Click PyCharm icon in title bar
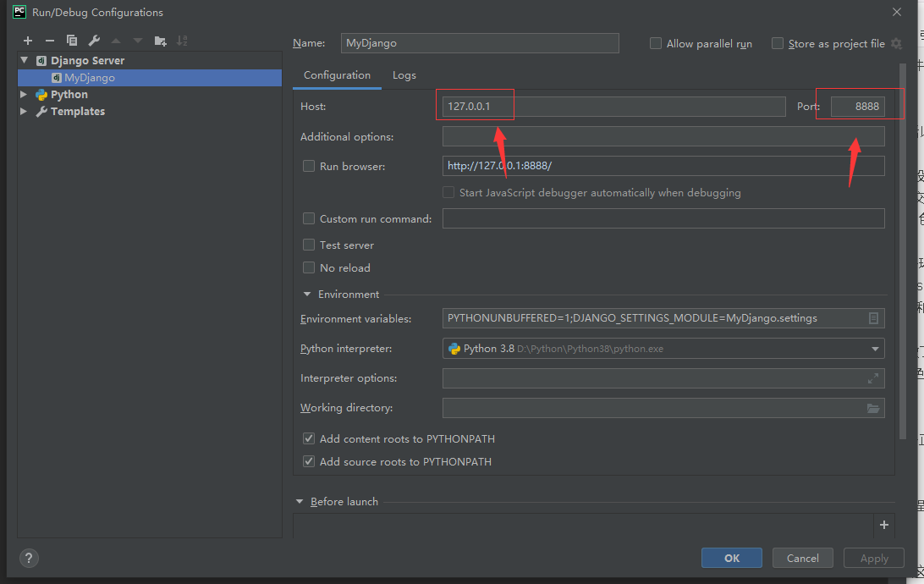The height and width of the screenshot is (584, 924). 19,12
